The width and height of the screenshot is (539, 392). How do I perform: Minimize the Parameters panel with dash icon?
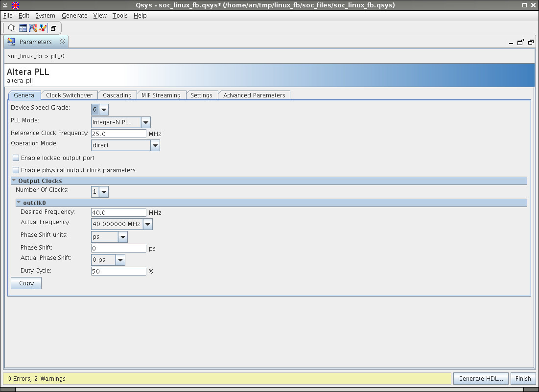pos(511,43)
